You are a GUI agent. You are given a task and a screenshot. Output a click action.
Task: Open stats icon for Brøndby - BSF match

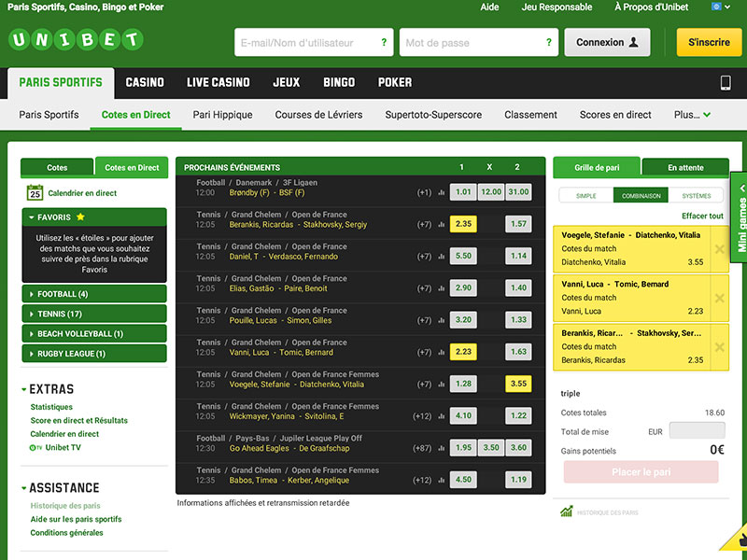pyautogui.click(x=441, y=192)
